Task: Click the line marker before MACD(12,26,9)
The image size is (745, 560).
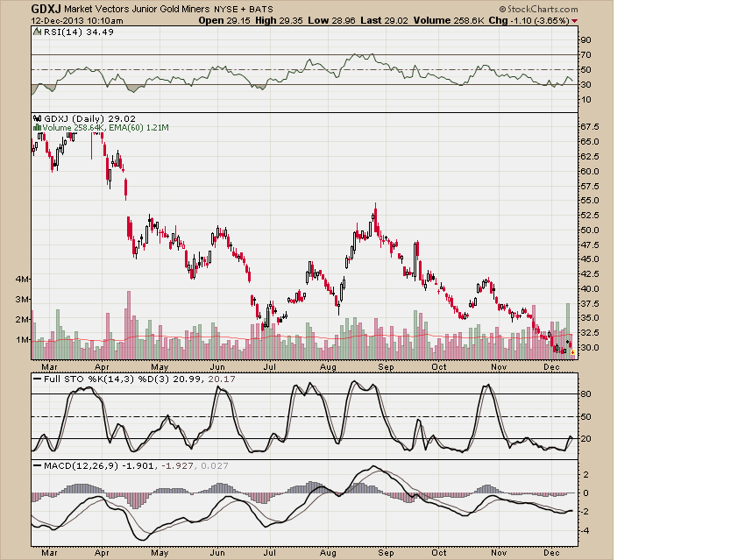Action: pyautogui.click(x=38, y=466)
